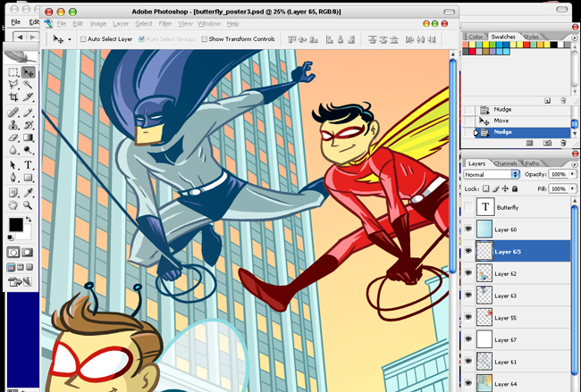
Task: Open the Fill slider arrow
Action: pyautogui.click(x=573, y=188)
